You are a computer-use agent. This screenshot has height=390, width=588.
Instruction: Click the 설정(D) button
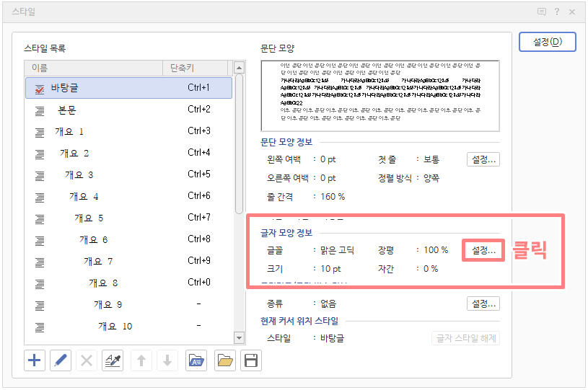tap(548, 42)
